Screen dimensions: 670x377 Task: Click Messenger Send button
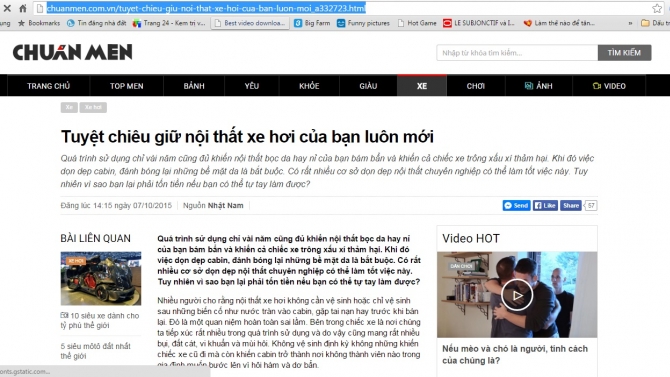tap(516, 206)
